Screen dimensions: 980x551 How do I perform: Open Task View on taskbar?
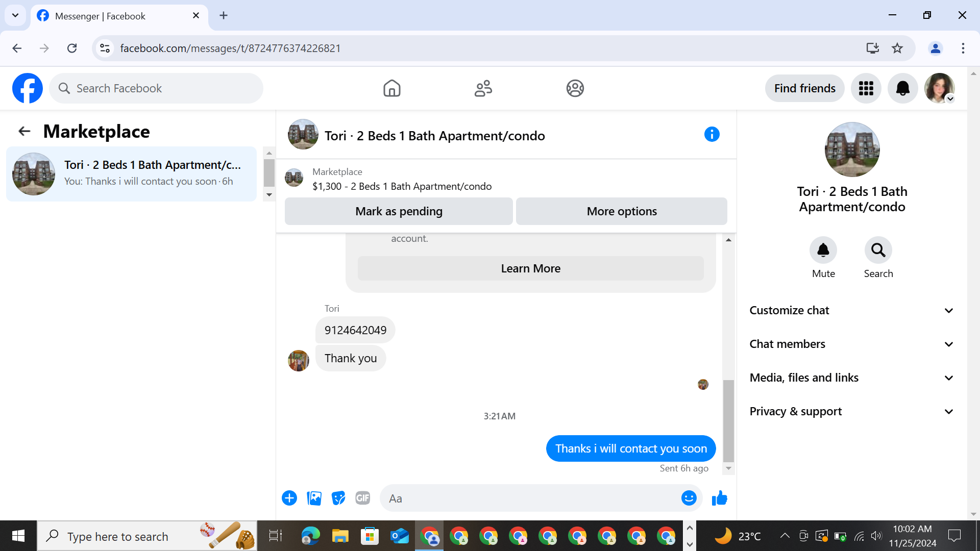pos(276,536)
